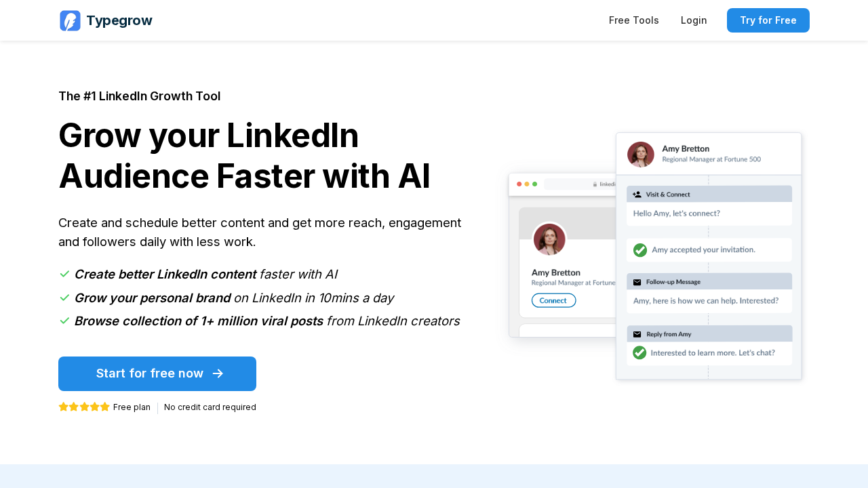
Task: Click the Follow-up Message envelope icon
Action: (x=637, y=282)
